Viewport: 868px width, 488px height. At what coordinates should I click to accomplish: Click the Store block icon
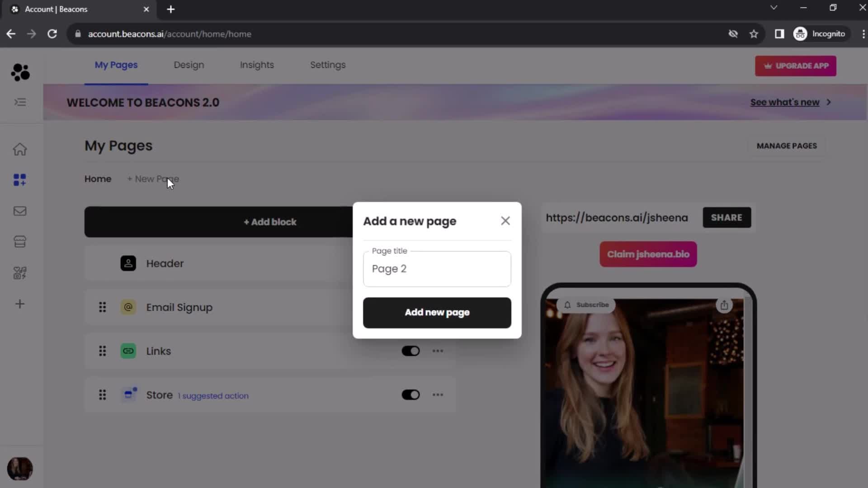[x=129, y=394]
